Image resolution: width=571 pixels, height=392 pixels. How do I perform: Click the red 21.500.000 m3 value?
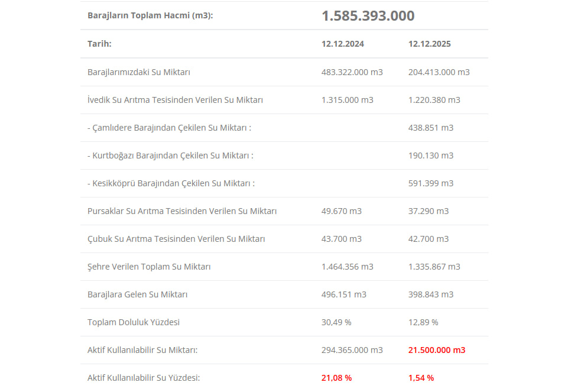437,350
